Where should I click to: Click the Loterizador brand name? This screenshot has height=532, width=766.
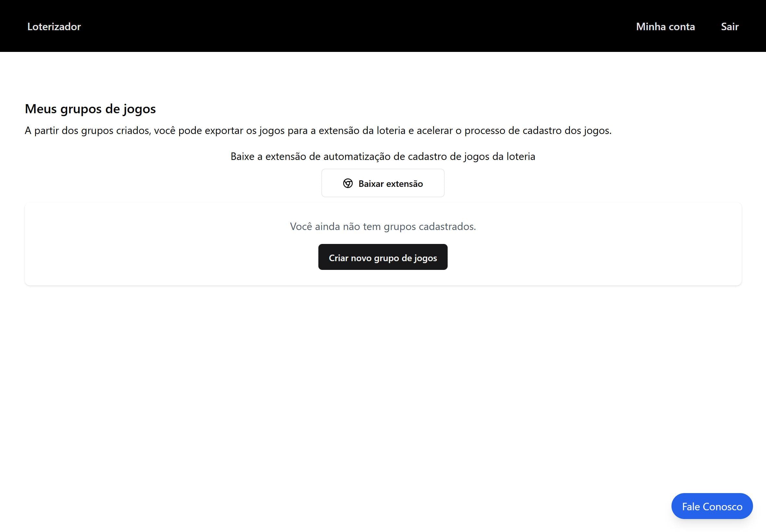[54, 26]
